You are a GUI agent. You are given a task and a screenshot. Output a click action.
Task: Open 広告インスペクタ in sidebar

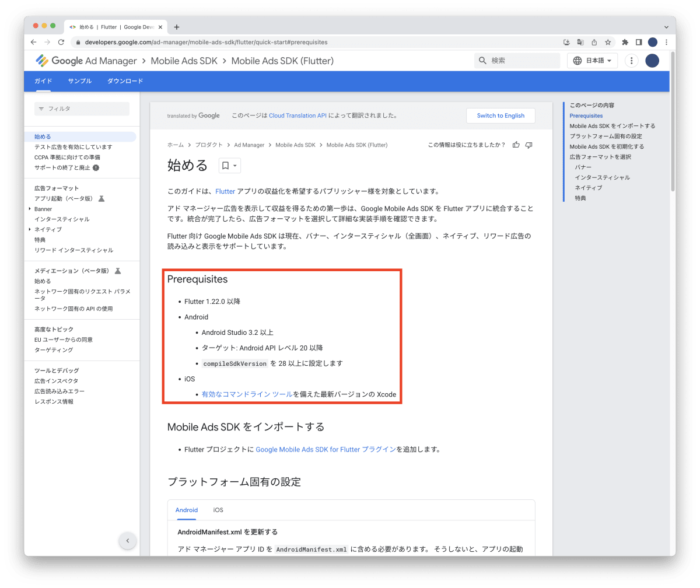pyautogui.click(x=56, y=381)
